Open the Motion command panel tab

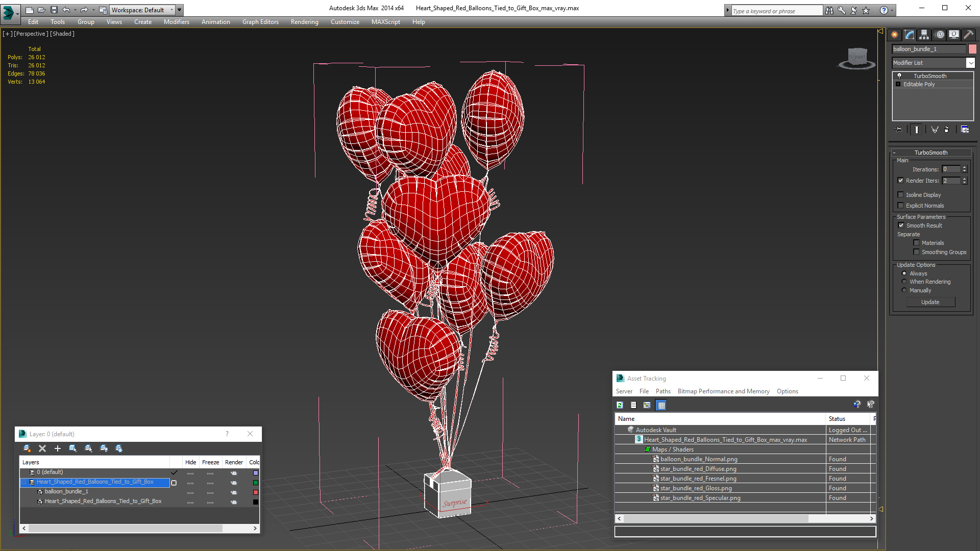(x=939, y=35)
